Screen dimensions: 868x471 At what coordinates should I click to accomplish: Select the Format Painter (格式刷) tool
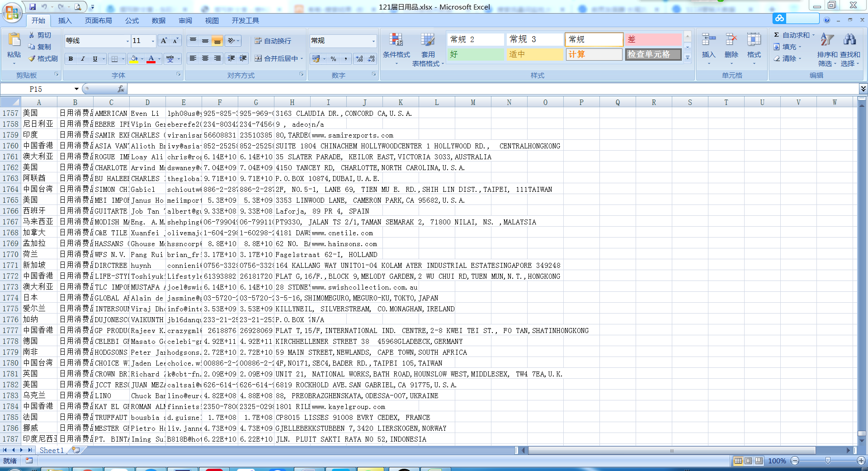point(43,58)
